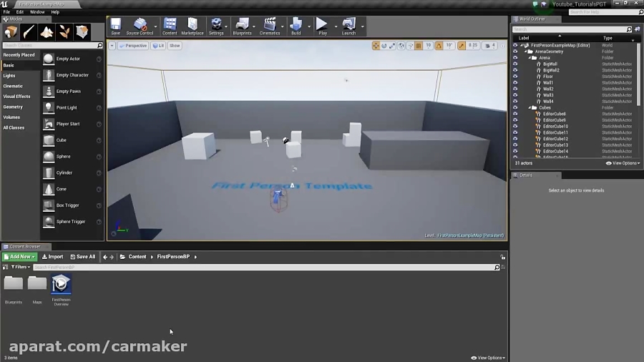Select the rotate gizmo tool in viewport

click(384, 46)
